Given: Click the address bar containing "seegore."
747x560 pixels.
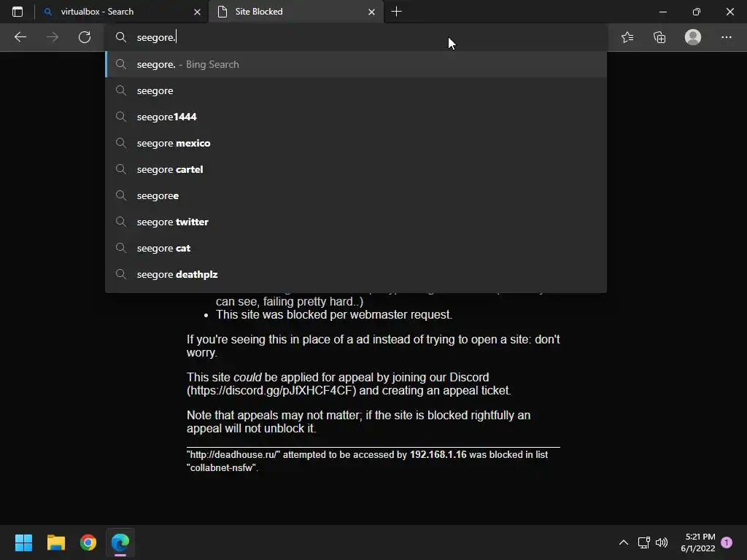Looking at the screenshot, I should (x=356, y=37).
